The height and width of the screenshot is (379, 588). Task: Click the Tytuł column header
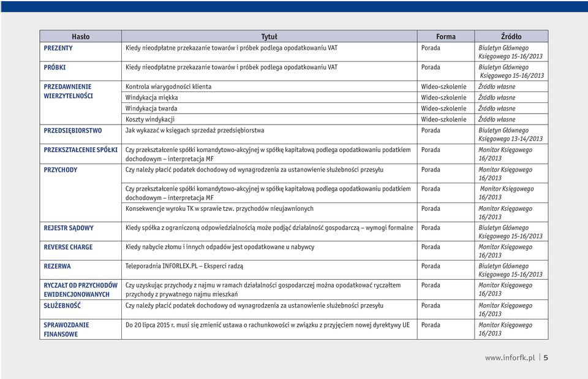point(269,36)
